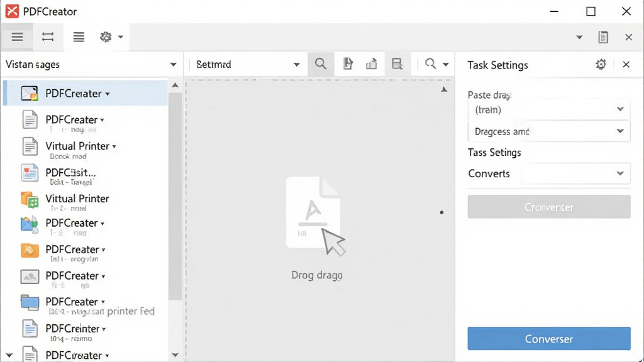Screen dimensions: 644x362
Task: Click the orange folder icon beside Virtual Printer
Action: pyautogui.click(x=30, y=199)
